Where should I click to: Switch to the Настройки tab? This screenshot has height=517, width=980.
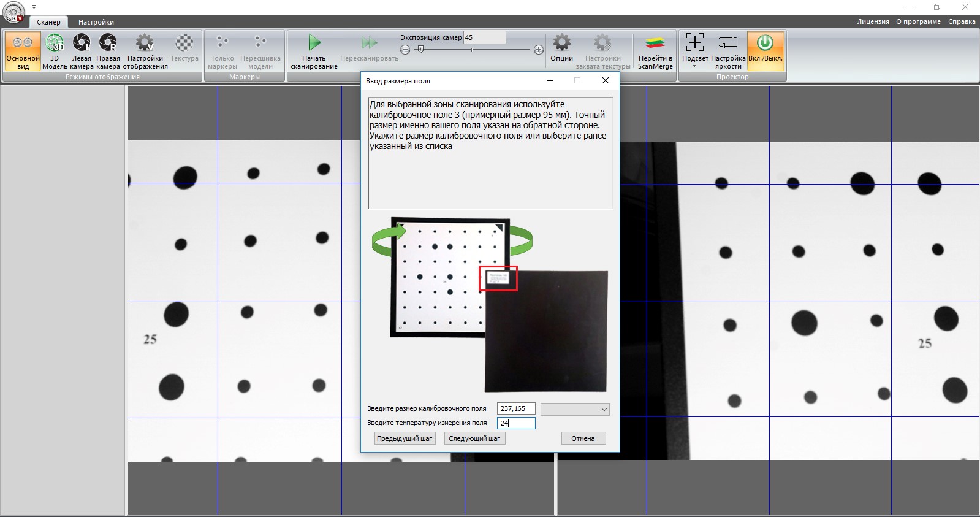tap(96, 22)
